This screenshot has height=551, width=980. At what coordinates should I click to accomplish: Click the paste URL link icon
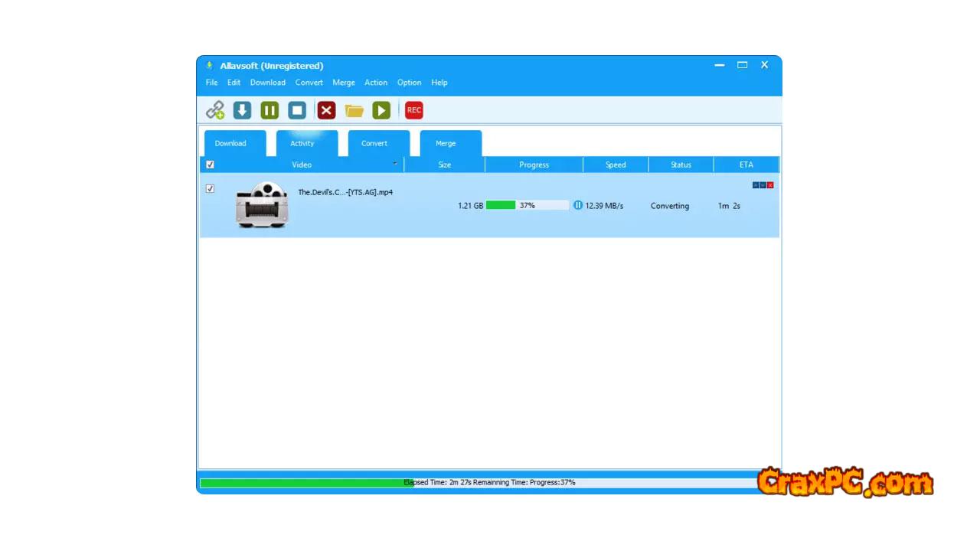[215, 110]
